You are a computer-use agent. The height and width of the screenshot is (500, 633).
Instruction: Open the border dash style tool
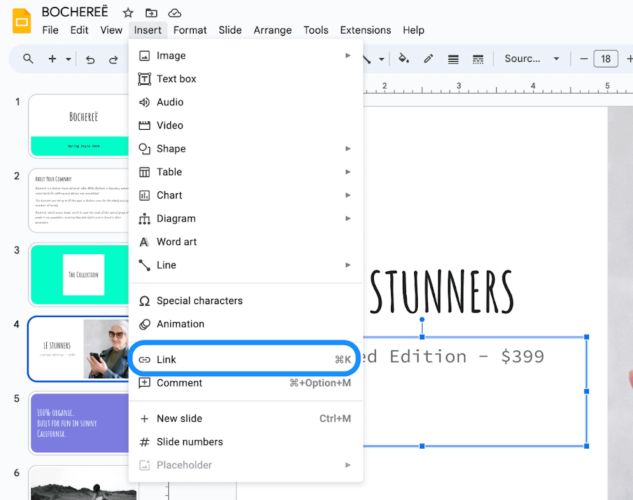coord(478,59)
